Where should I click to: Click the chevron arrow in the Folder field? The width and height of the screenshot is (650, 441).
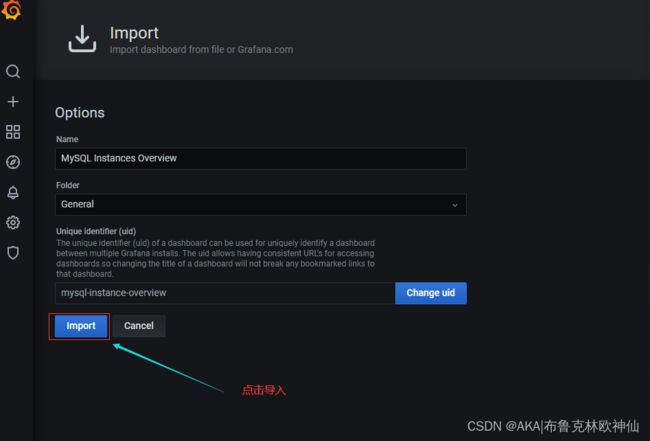pyautogui.click(x=455, y=205)
